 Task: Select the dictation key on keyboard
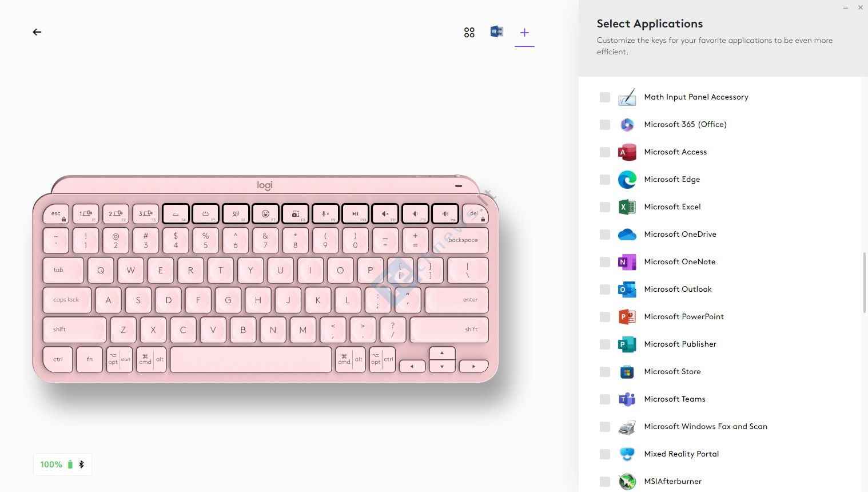coord(236,214)
